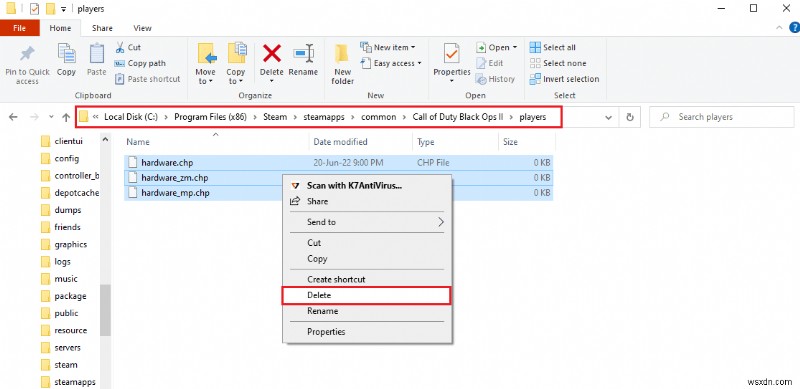800x389 pixels.
Task: Click Local Disk (C:) in address bar
Action: (x=131, y=117)
